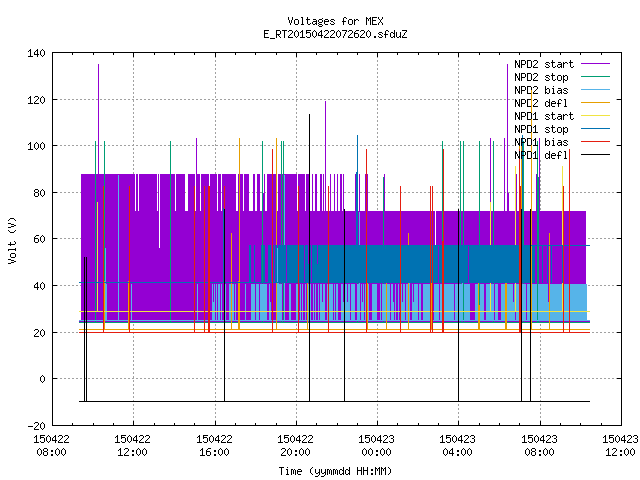Click the black NPD1 defl baseline at -10 V
The height and width of the screenshot is (480, 640).
[335, 402]
